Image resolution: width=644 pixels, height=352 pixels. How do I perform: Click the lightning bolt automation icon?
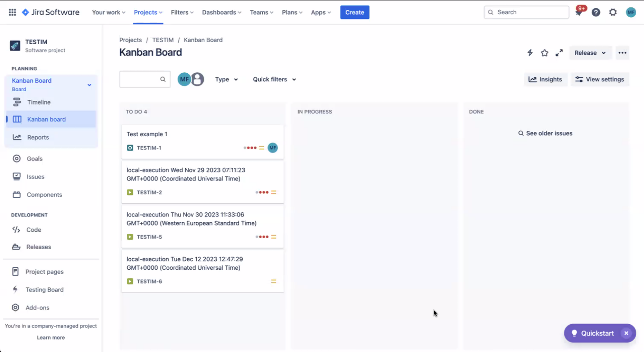click(530, 53)
